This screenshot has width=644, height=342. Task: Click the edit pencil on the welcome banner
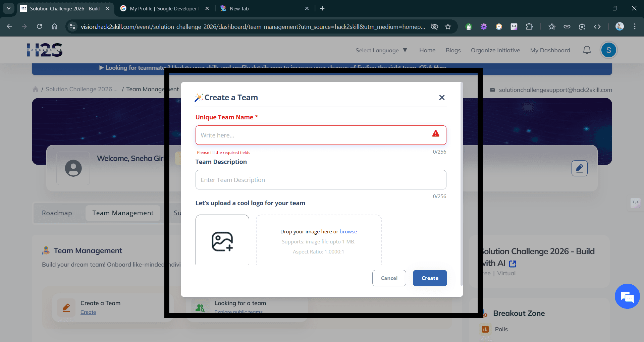579,168
